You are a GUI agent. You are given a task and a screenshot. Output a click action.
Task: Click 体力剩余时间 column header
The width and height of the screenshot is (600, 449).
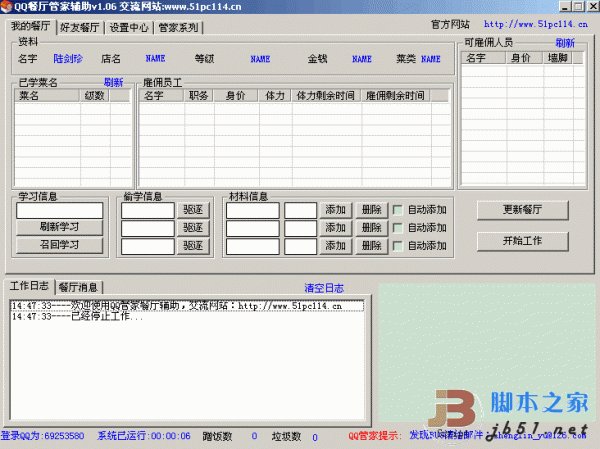pos(326,96)
